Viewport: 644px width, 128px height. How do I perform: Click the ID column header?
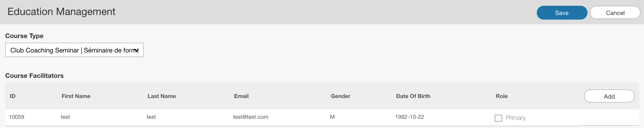pos(13,96)
